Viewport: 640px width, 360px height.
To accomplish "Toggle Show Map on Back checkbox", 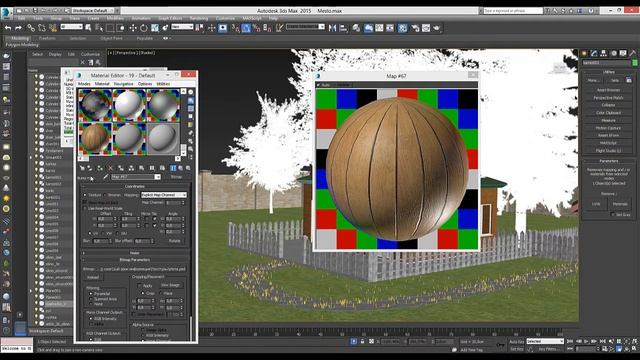I will pyautogui.click(x=85, y=202).
